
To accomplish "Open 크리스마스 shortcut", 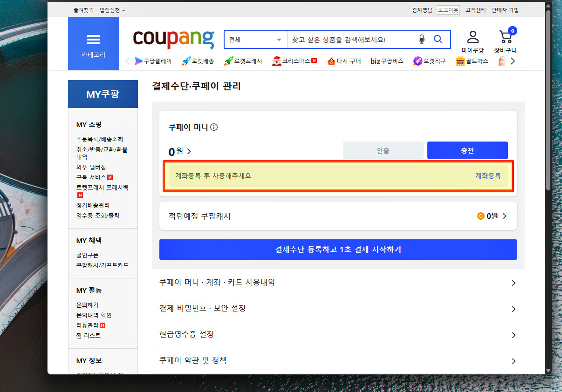I will tap(295, 61).
